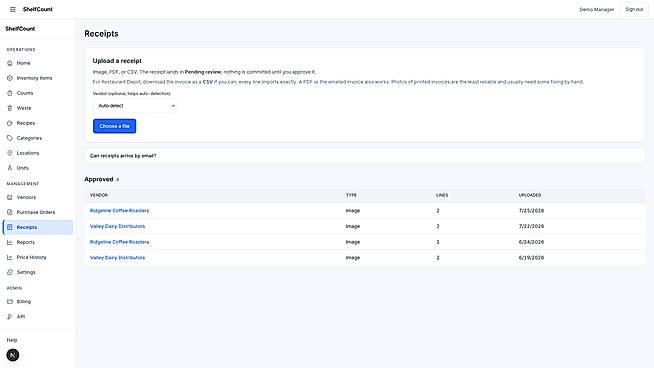Open the Vendors menu item
The image size is (654, 368).
pos(38,197)
